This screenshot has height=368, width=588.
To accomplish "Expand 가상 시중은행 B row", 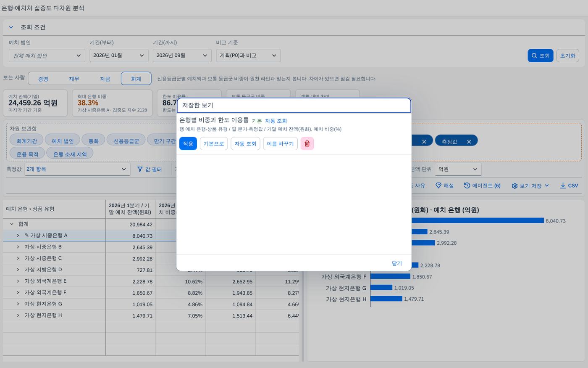I will (x=18, y=247).
